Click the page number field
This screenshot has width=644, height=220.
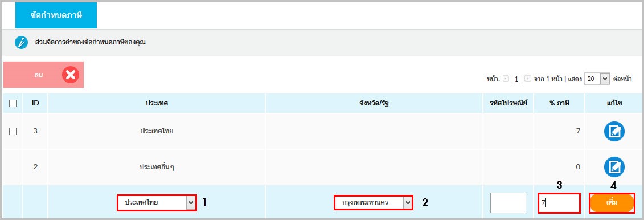[516, 79]
